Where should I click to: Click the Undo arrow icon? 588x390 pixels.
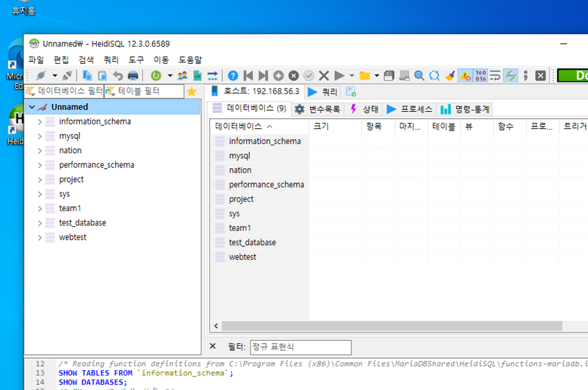(118, 76)
